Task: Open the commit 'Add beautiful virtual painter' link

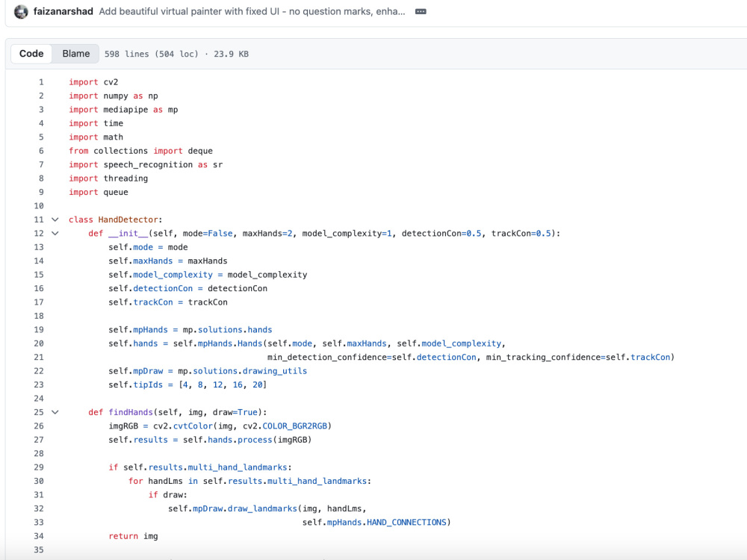Action: pos(252,11)
